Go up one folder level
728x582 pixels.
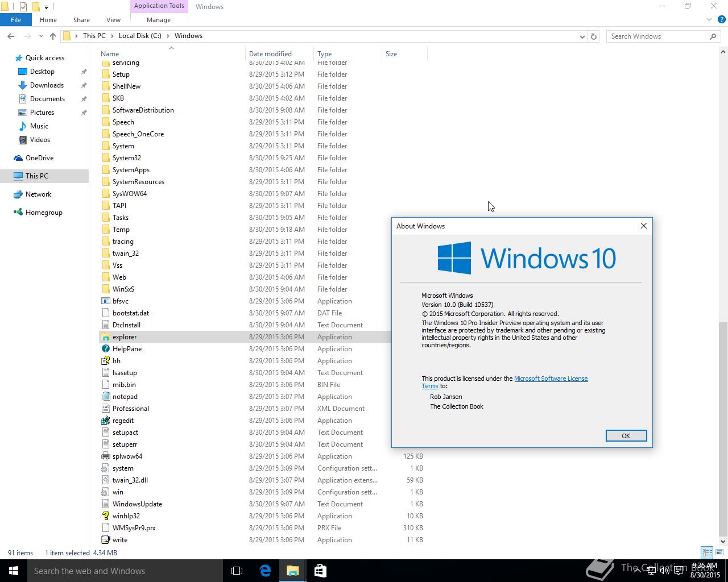tap(53, 36)
